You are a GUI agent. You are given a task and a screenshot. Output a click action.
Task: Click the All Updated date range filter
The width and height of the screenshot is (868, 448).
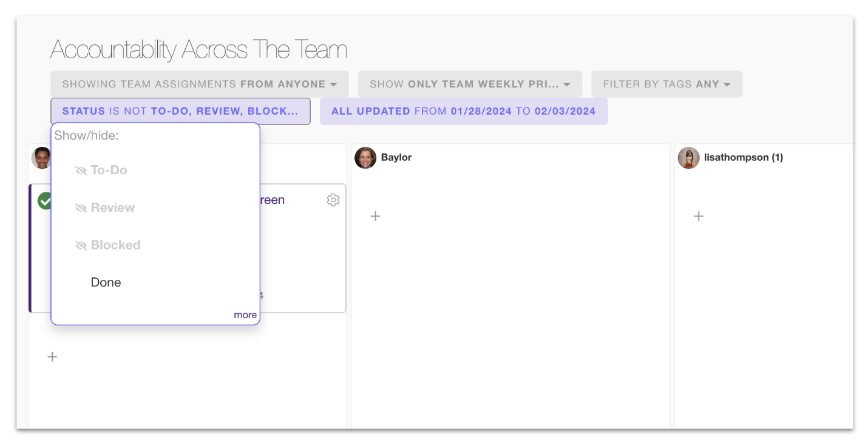(x=463, y=112)
